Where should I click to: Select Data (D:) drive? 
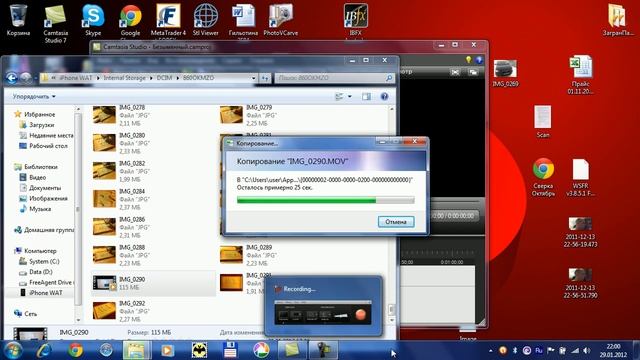point(40,272)
